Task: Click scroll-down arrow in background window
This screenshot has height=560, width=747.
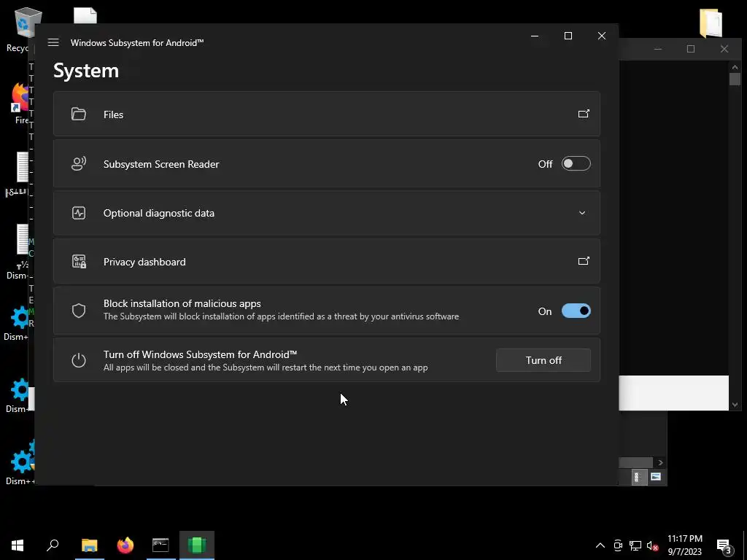Action: 735,405
